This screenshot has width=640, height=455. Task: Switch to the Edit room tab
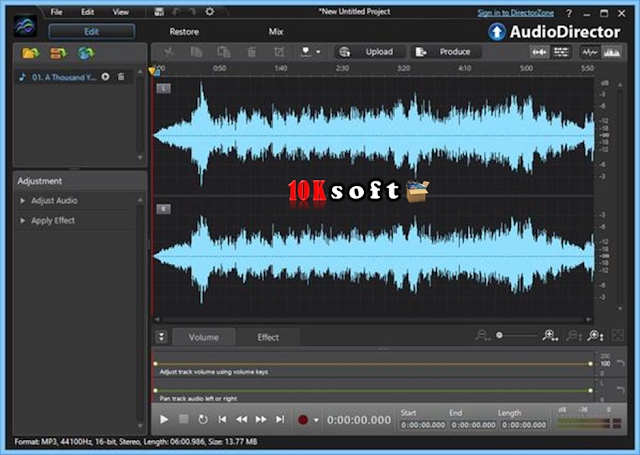point(92,31)
